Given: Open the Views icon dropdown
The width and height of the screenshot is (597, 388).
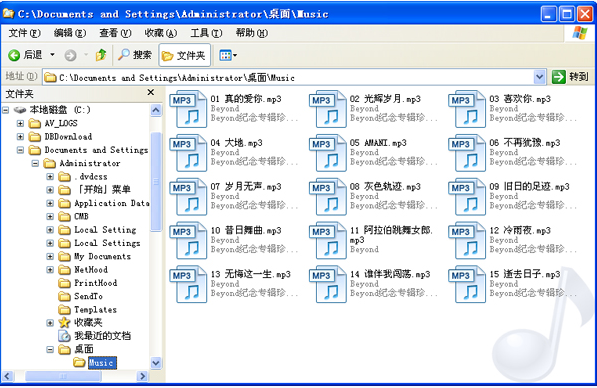Looking at the screenshot, I should click(x=228, y=56).
